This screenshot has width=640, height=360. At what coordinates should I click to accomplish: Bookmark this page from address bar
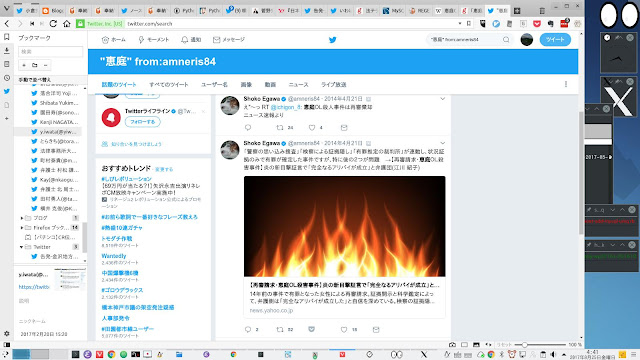[469, 24]
